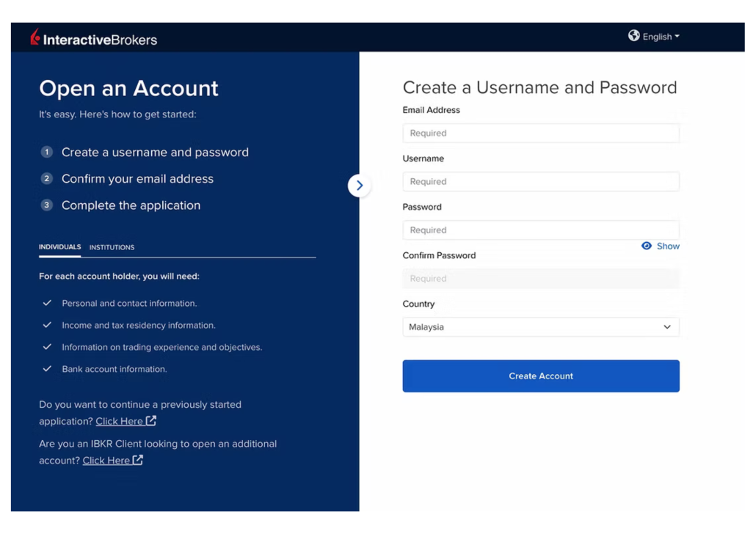The height and width of the screenshot is (534, 756).
Task: Focus the Confirm Password field
Action: 541,279
